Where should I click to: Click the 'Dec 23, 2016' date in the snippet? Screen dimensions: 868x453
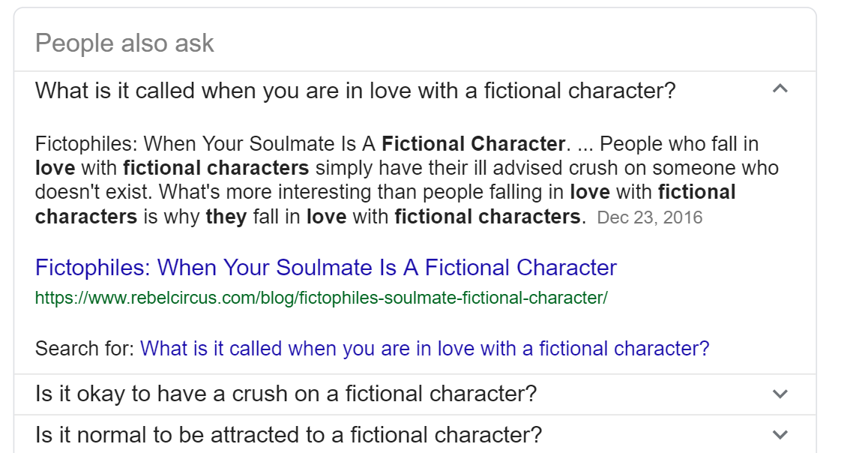tap(650, 218)
